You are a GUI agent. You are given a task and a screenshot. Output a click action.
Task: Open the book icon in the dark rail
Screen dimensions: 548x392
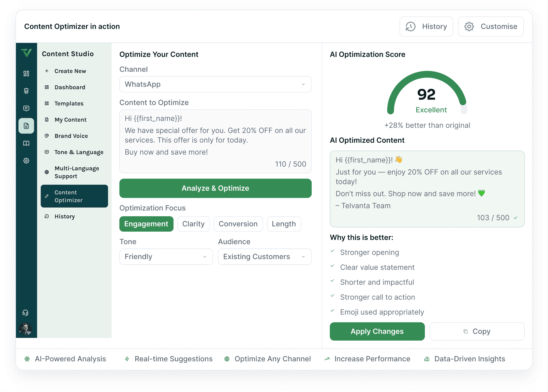(x=26, y=143)
